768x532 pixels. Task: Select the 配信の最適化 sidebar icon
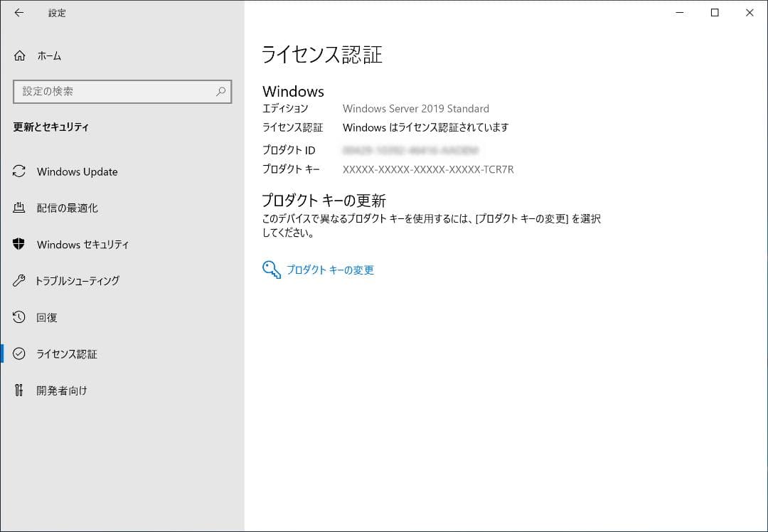(x=18, y=208)
